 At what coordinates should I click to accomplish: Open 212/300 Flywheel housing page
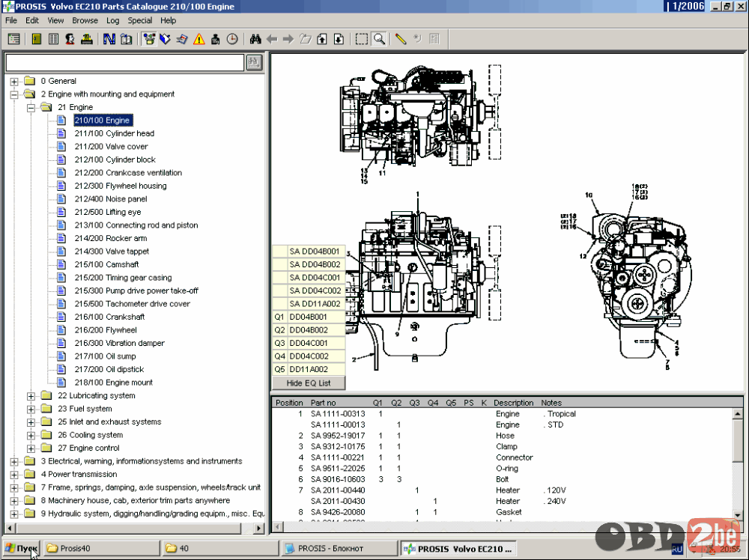coord(121,186)
